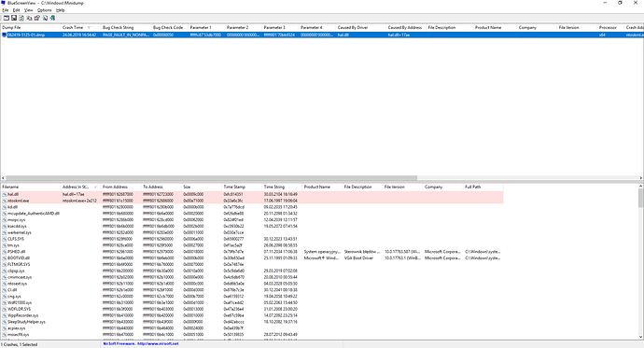Open the File menu
This screenshot has height=348, width=644.
6,10
